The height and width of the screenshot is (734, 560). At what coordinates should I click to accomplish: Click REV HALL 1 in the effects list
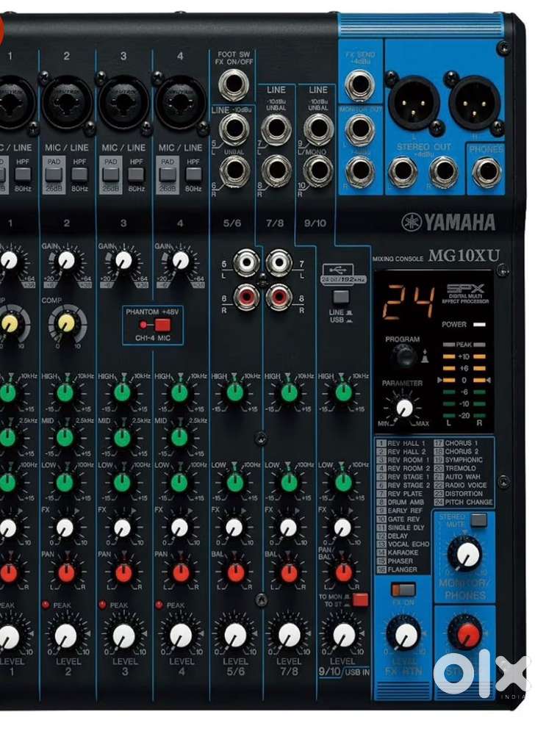[x=403, y=443]
